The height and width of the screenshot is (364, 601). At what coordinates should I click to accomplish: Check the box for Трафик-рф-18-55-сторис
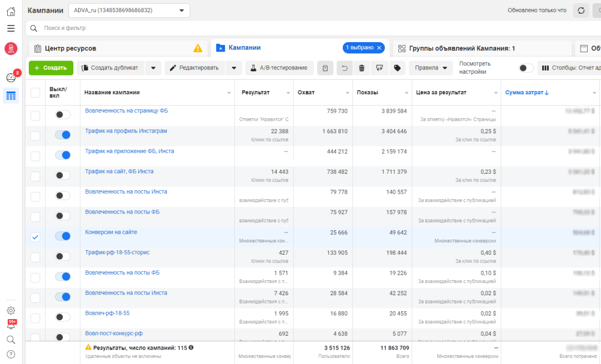[35, 257]
